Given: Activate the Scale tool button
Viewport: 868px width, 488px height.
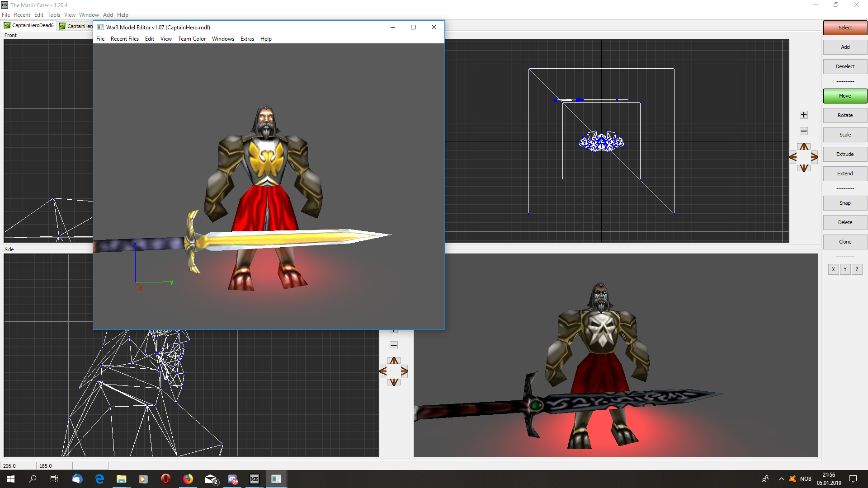Looking at the screenshot, I should [x=845, y=135].
